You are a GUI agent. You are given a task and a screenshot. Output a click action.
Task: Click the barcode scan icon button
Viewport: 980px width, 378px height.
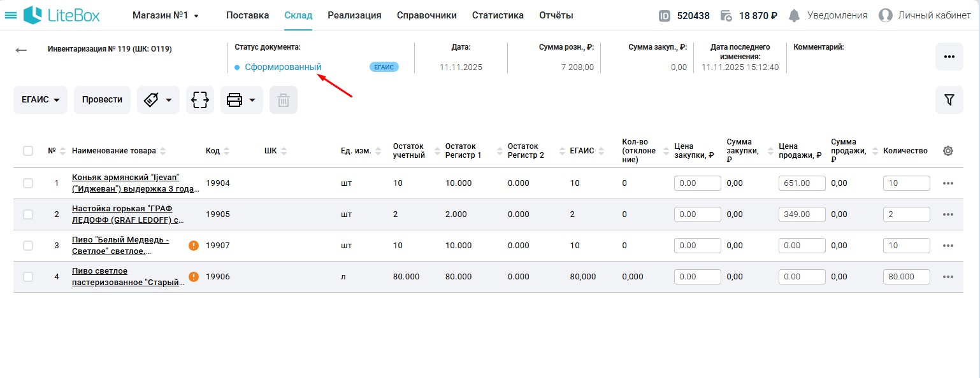[200, 100]
